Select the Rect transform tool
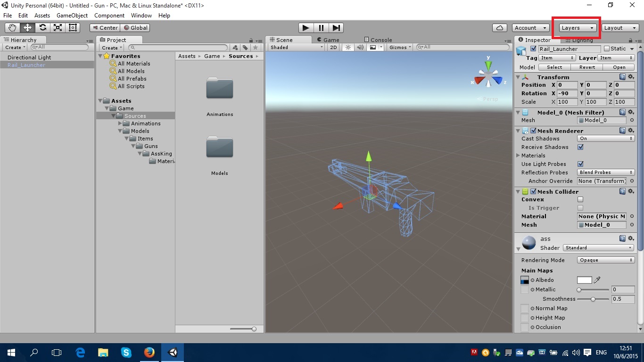Viewport: 644px width, 362px height. pyautogui.click(x=72, y=28)
